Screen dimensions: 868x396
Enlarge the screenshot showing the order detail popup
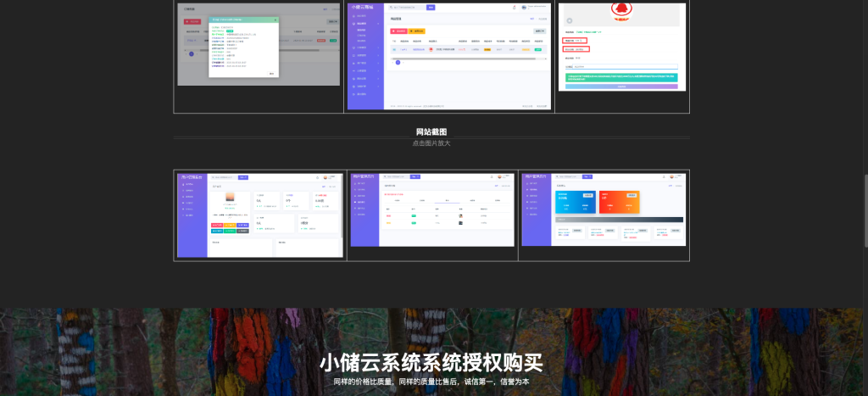pos(259,44)
